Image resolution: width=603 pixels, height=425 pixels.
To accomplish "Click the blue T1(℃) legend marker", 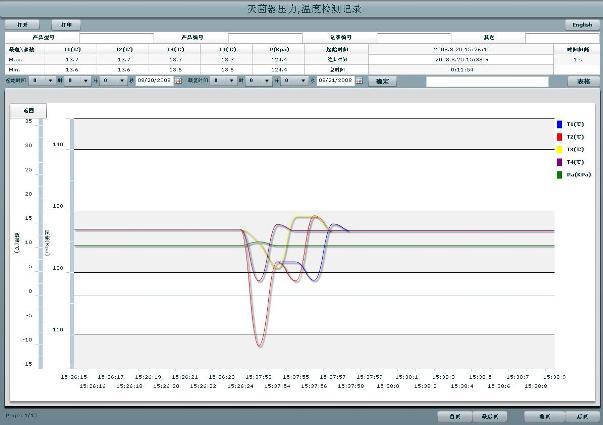I will pos(558,123).
